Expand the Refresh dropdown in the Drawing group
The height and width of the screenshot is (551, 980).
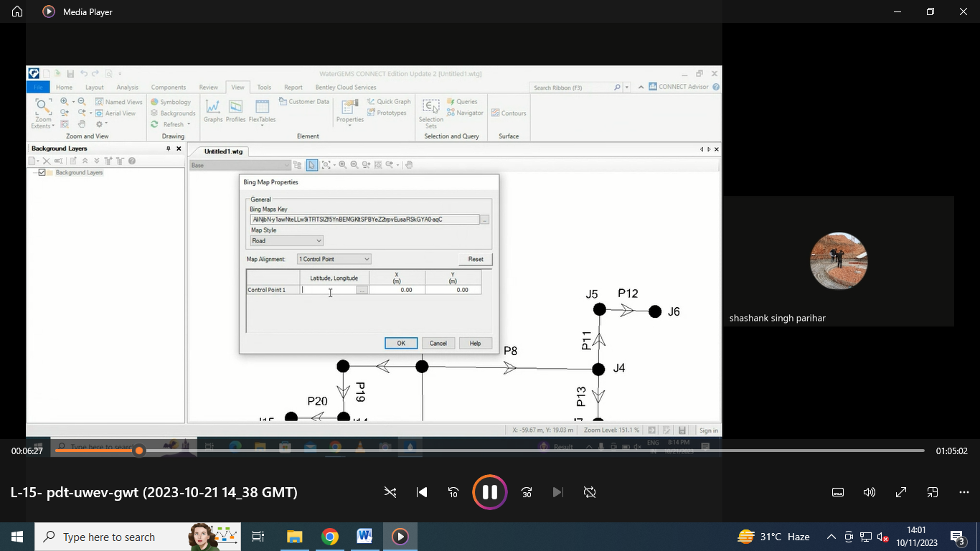(189, 124)
